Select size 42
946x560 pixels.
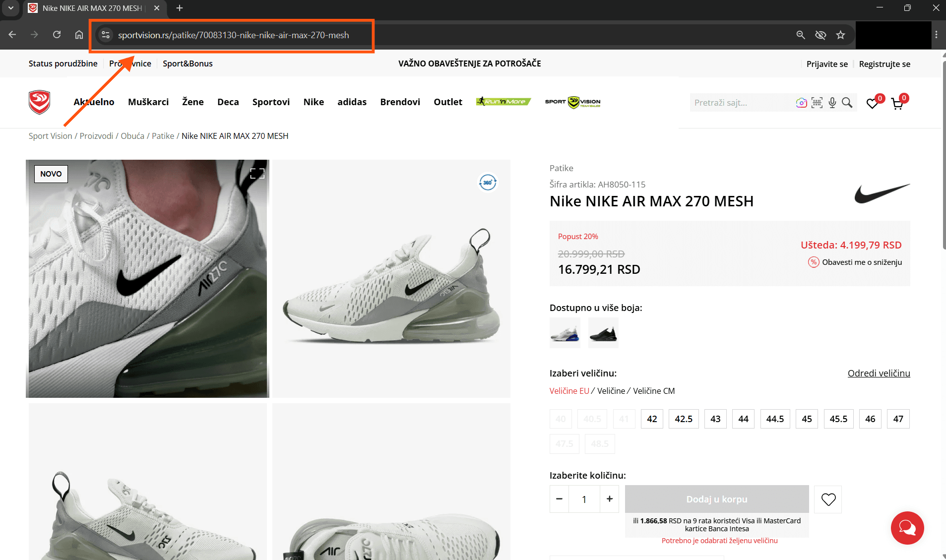click(652, 419)
